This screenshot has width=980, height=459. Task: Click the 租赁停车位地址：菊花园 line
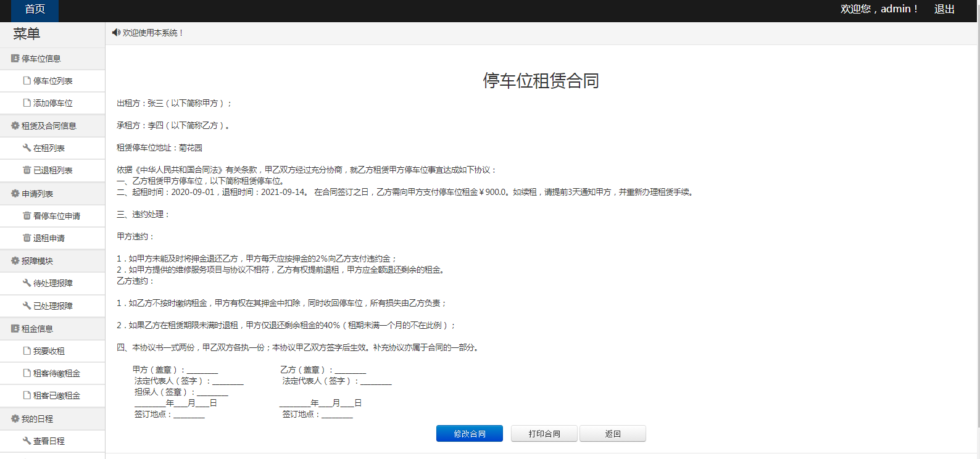click(160, 148)
